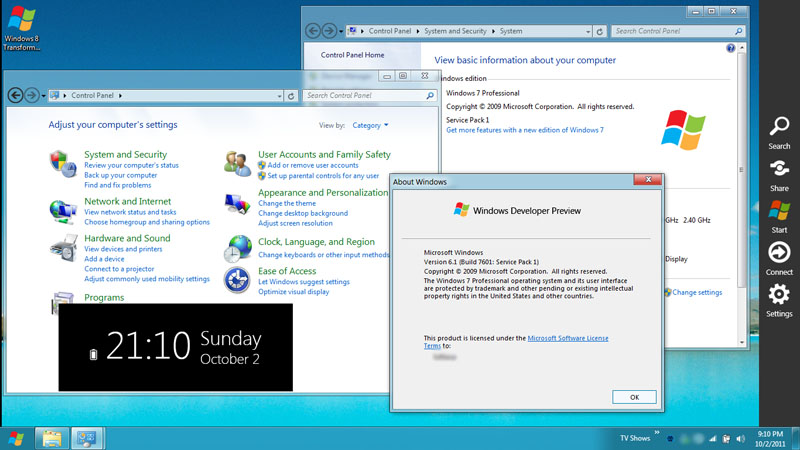
Task: Open the Start charm
Action: click(779, 211)
